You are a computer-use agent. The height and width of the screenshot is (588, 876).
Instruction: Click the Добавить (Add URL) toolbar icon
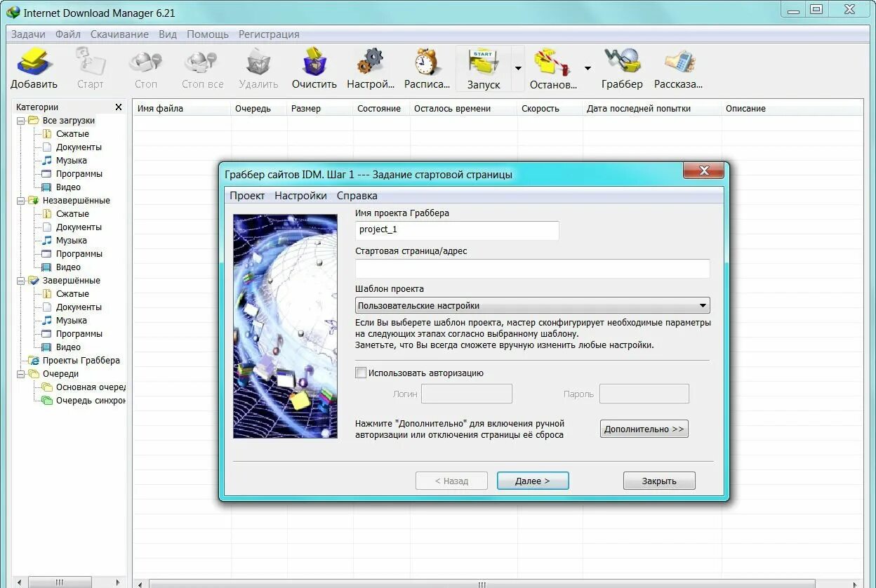33,62
